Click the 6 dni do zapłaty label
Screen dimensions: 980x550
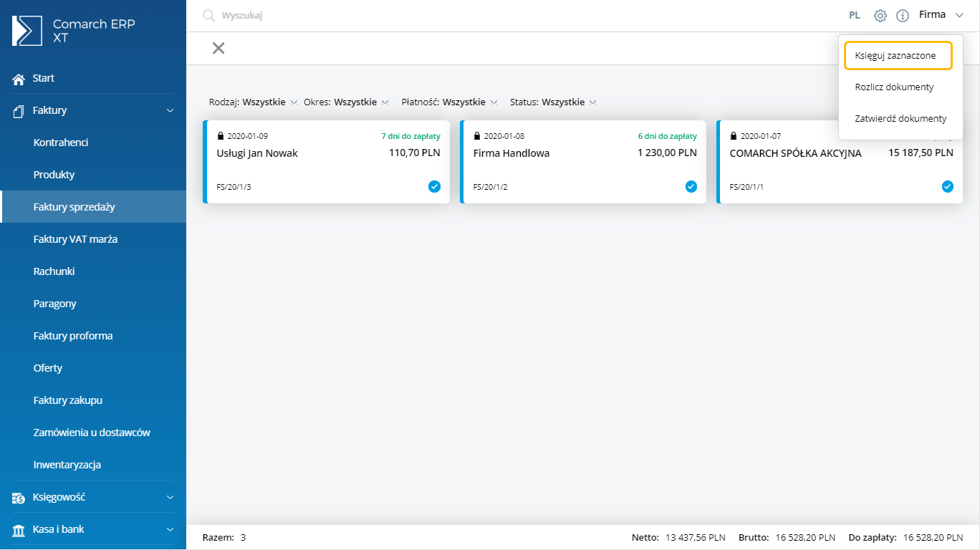667,136
